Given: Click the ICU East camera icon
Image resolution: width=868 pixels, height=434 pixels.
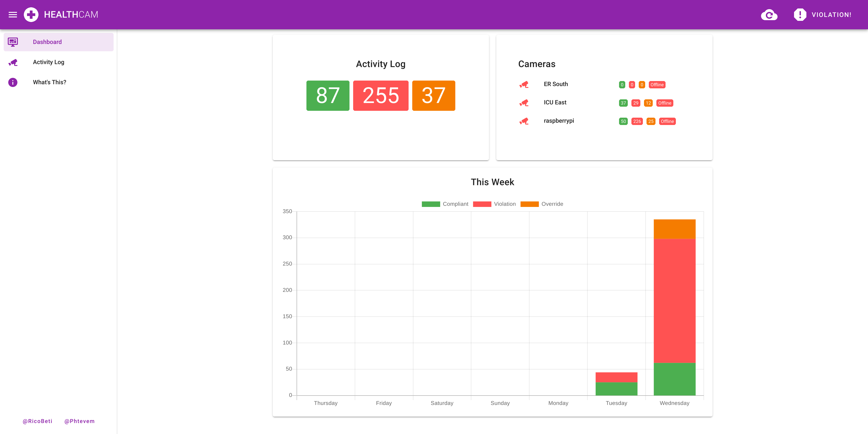Looking at the screenshot, I should click(x=524, y=103).
